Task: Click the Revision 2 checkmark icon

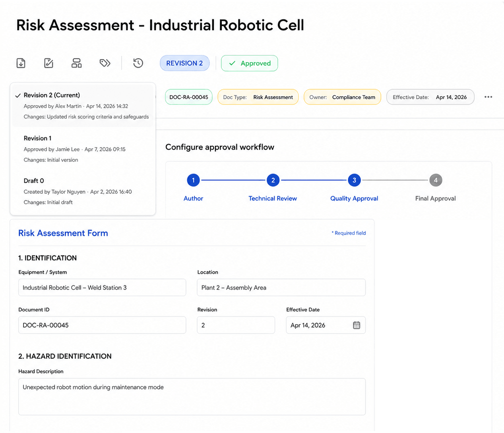Action: tap(17, 96)
